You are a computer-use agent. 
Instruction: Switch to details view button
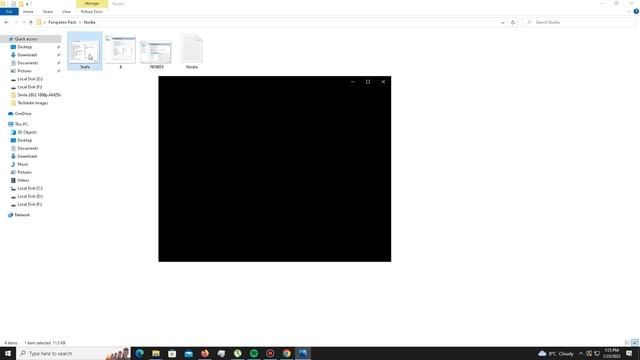(x=627, y=343)
